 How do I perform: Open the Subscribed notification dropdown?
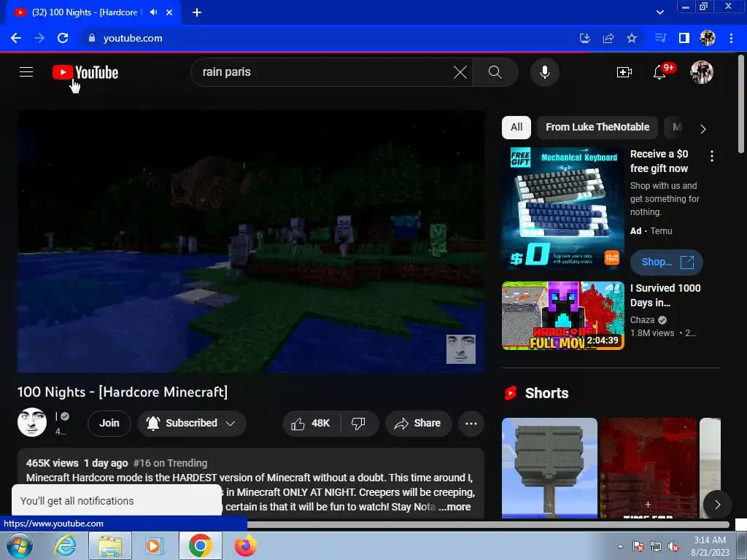pyautogui.click(x=192, y=424)
